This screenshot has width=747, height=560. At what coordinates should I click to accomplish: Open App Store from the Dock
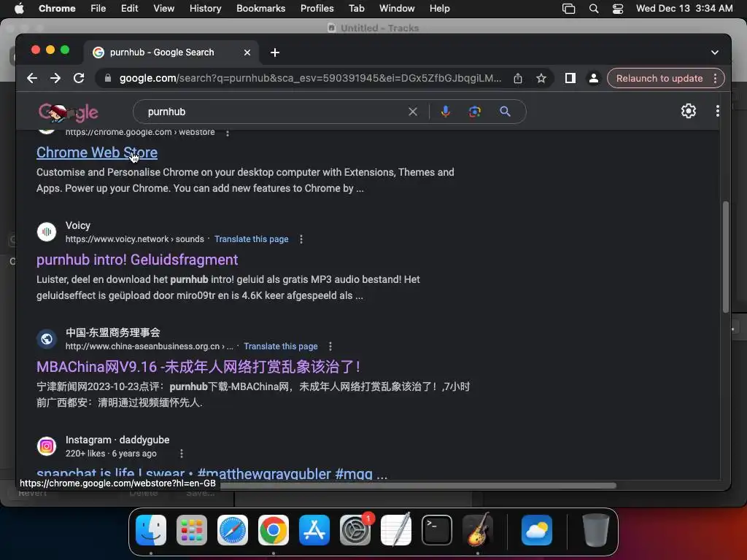point(314,530)
